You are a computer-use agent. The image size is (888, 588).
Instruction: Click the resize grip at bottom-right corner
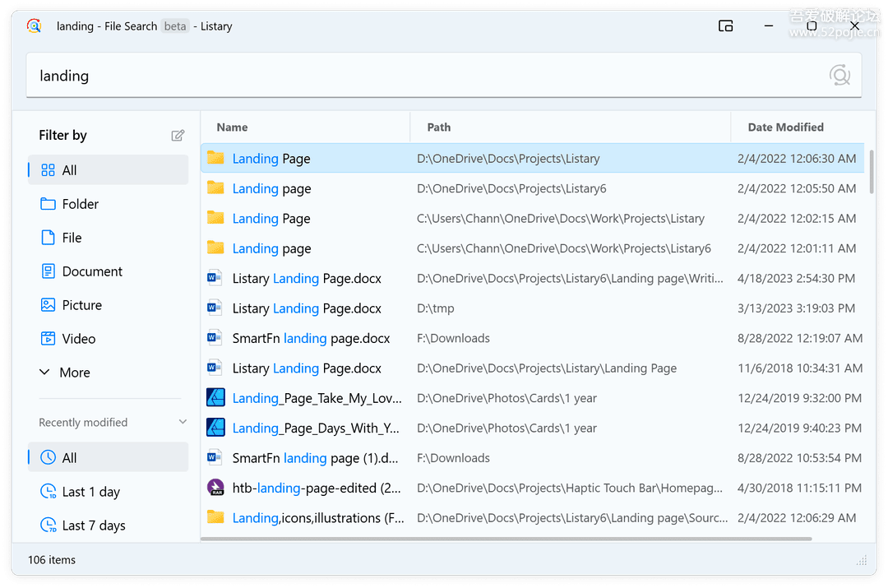[x=862, y=560]
